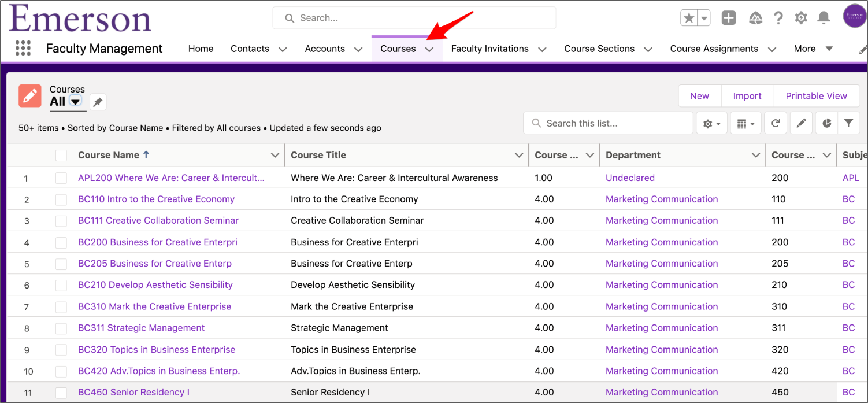
Task: Open the Notifications bell icon
Action: click(824, 18)
